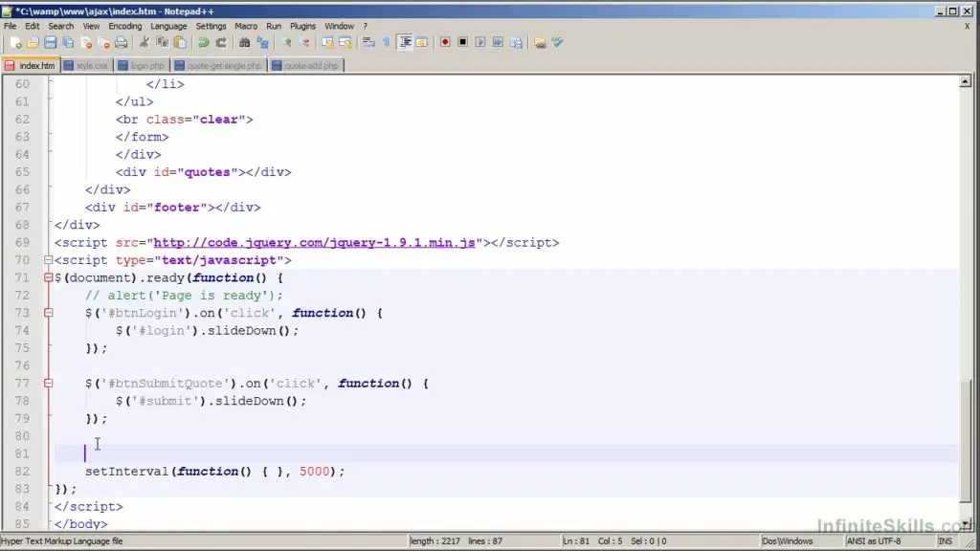Click the Redo toolbar icon
Image resolution: width=980 pixels, height=551 pixels.
click(221, 42)
